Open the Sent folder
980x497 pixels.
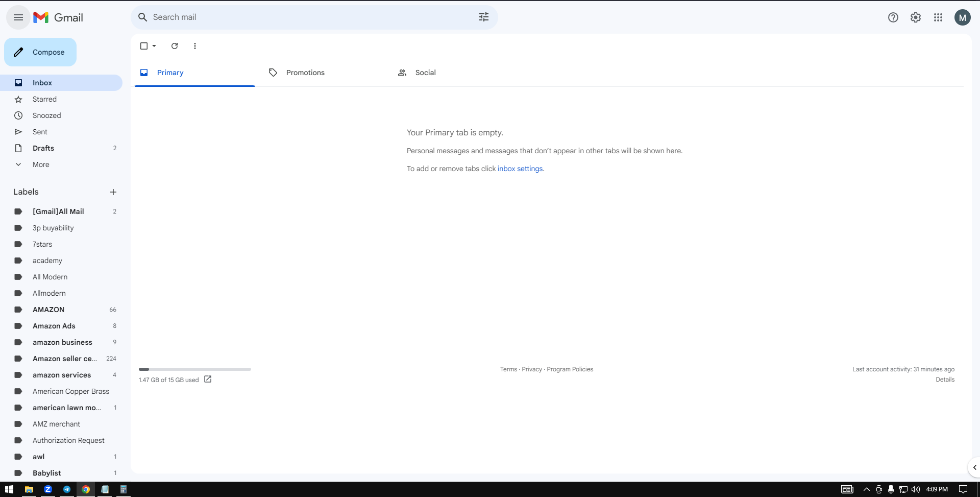coord(61,132)
